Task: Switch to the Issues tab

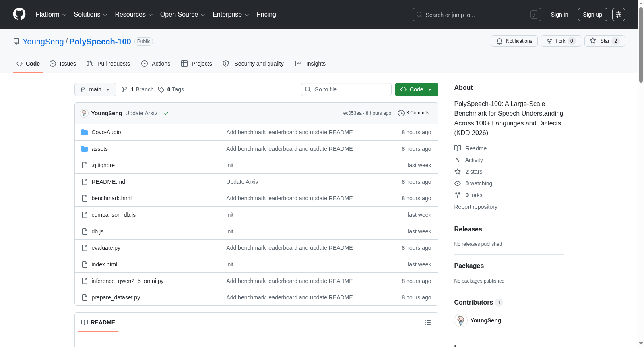Action: (63, 64)
